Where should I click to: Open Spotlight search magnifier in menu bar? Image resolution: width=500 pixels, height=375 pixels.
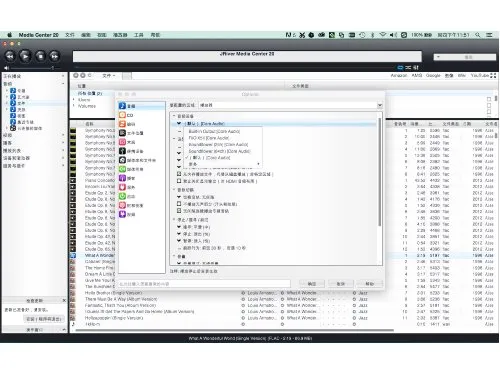478,35
